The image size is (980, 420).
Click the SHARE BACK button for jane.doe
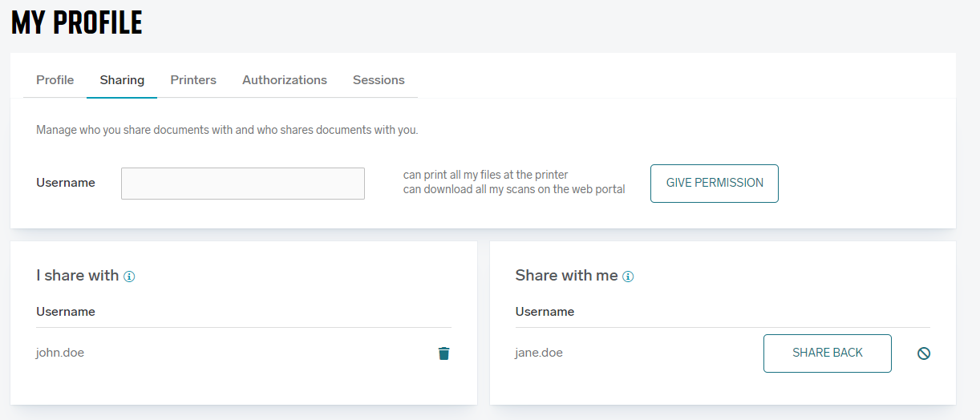click(x=827, y=353)
